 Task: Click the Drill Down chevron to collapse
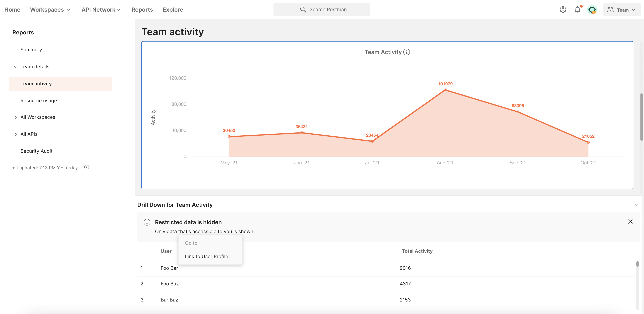pos(637,205)
